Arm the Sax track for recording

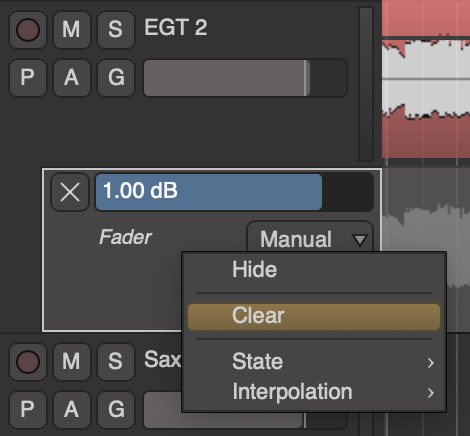point(28,362)
